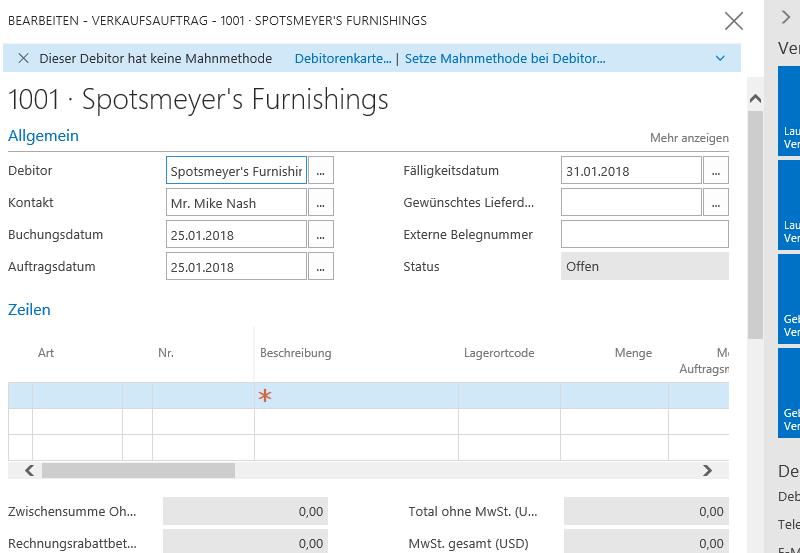800x553 pixels.
Task: Click the Rechnungsrabattbetrag value field
Action: pos(245,542)
